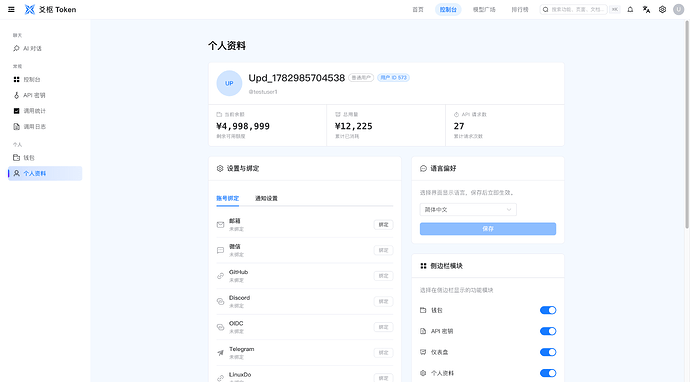This screenshot has height=382, width=690.
Task: Click the 绑定 button for Discord
Action: (383, 301)
